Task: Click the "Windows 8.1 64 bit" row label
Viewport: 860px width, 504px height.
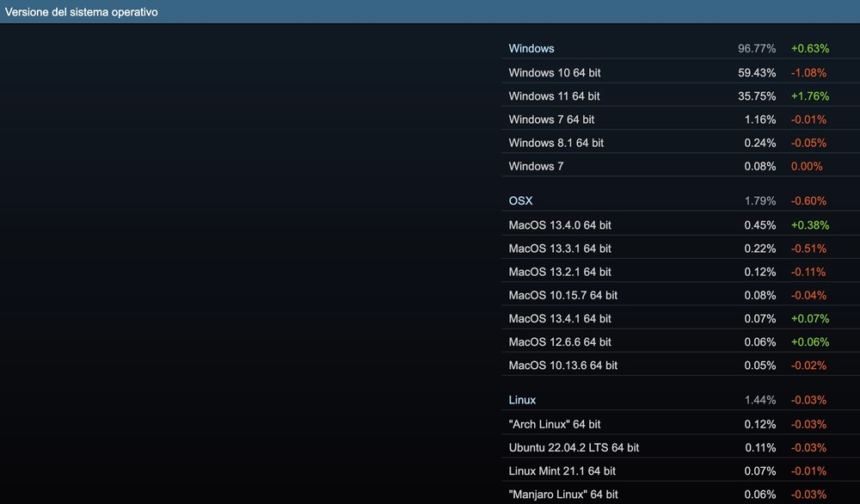Action: pyautogui.click(x=556, y=143)
